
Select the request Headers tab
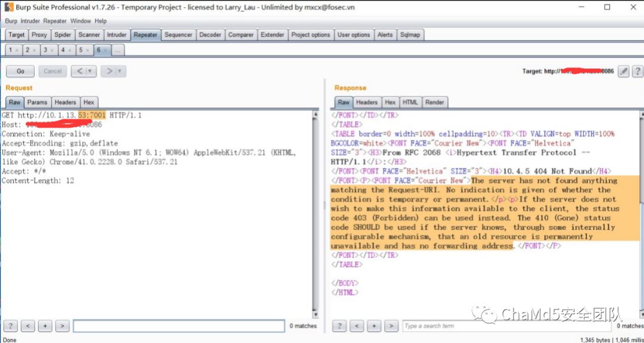[66, 102]
